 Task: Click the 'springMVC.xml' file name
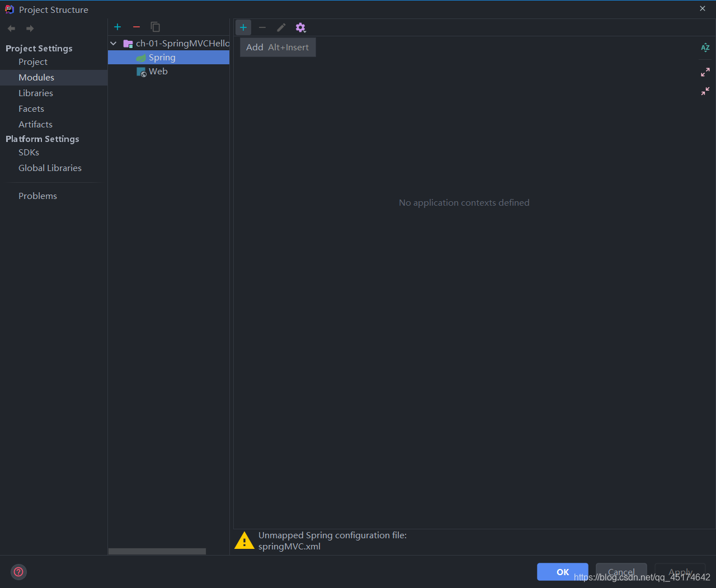tap(289, 547)
